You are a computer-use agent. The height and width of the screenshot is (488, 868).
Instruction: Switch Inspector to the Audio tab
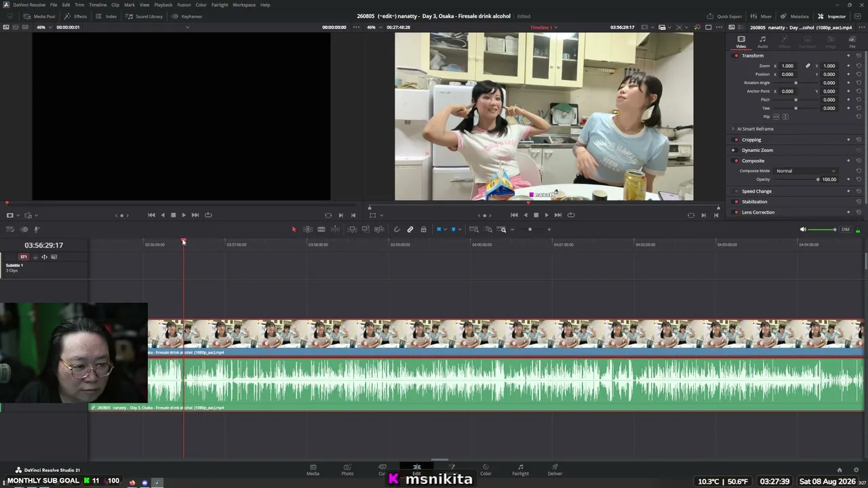tap(763, 42)
